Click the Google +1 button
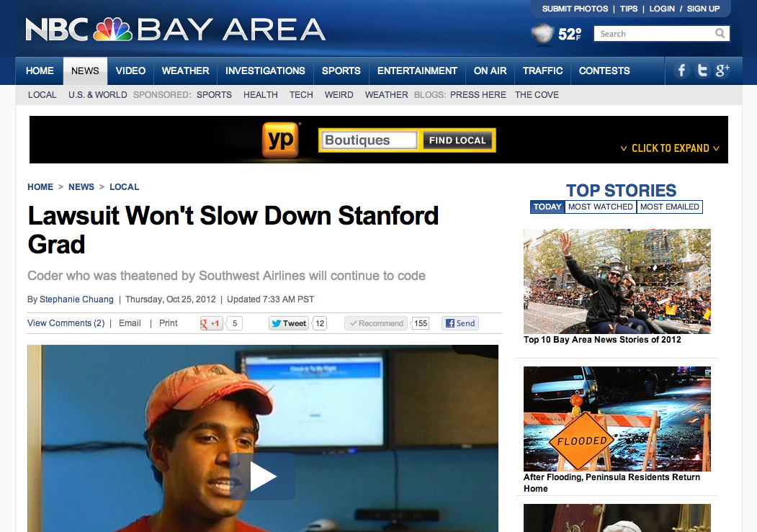Viewport: 757px width, 532px height. pos(212,323)
